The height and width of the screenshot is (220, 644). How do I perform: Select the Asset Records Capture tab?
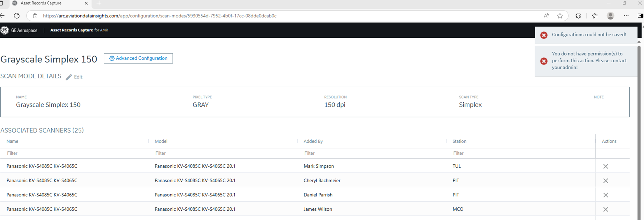50,3
